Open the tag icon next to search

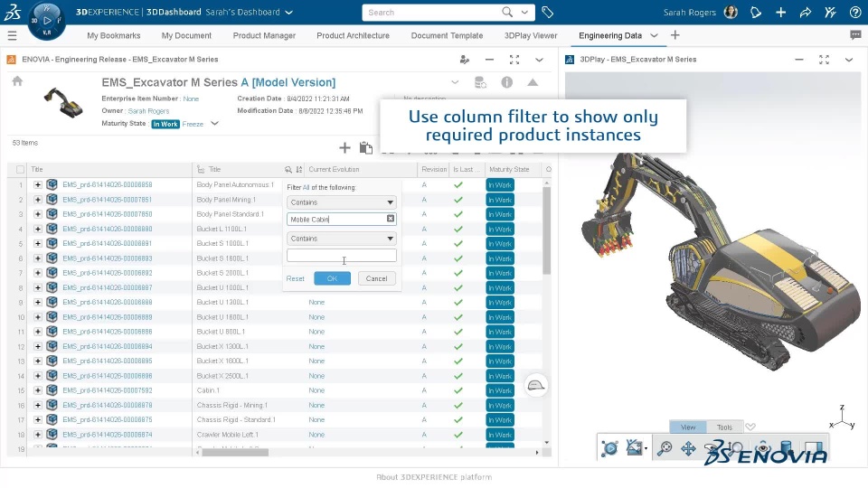pos(548,13)
